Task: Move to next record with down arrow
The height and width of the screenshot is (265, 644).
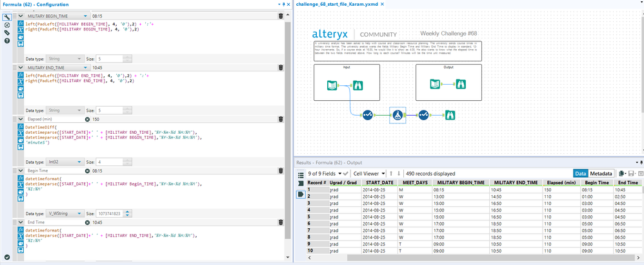Action: point(398,174)
